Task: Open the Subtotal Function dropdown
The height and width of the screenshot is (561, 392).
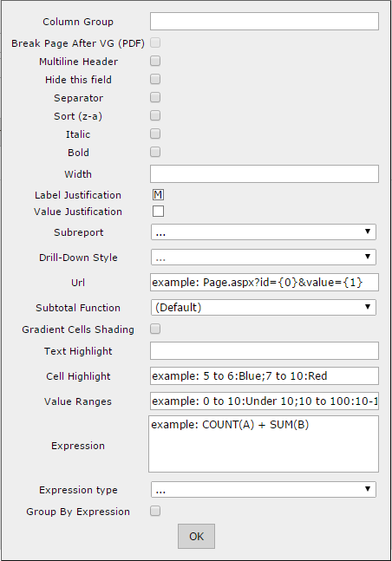Action: 264,307
